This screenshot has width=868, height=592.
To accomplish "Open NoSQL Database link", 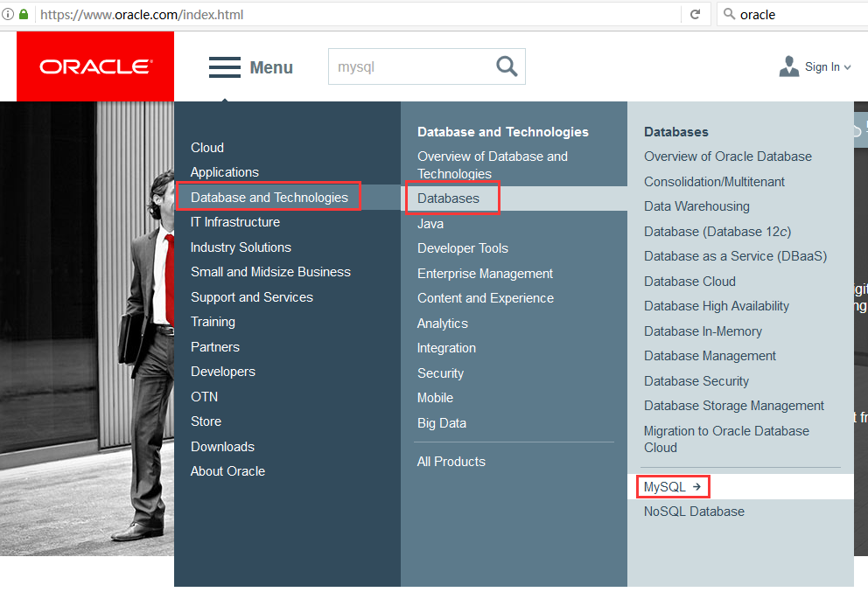I will 694,512.
